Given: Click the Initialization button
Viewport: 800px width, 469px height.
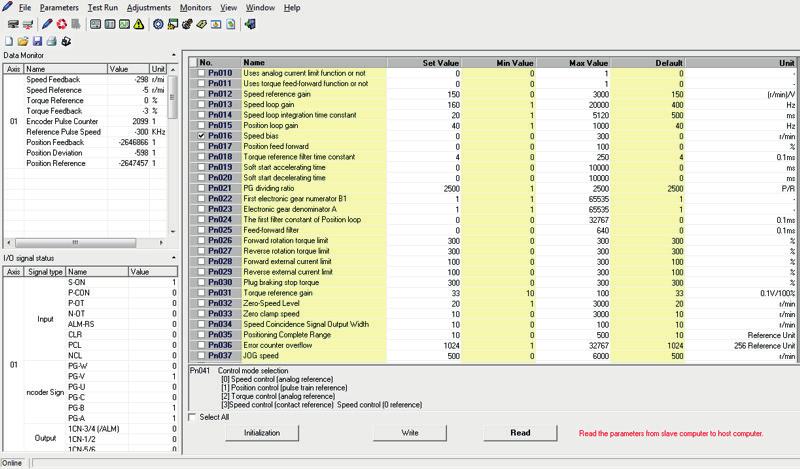Looking at the screenshot, I should pos(262,433).
